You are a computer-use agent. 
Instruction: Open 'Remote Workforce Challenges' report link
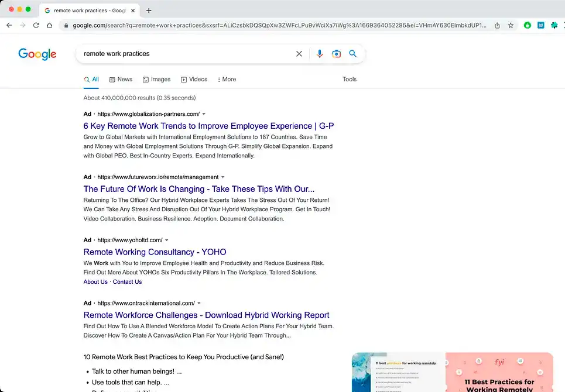[x=207, y=315]
